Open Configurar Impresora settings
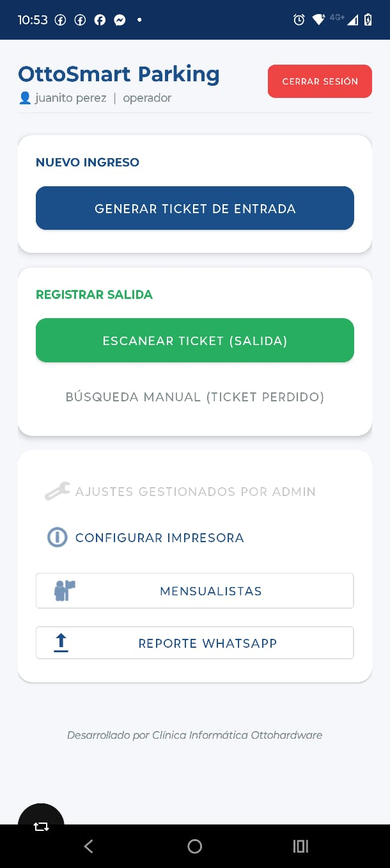The image size is (390, 868). [x=160, y=537]
